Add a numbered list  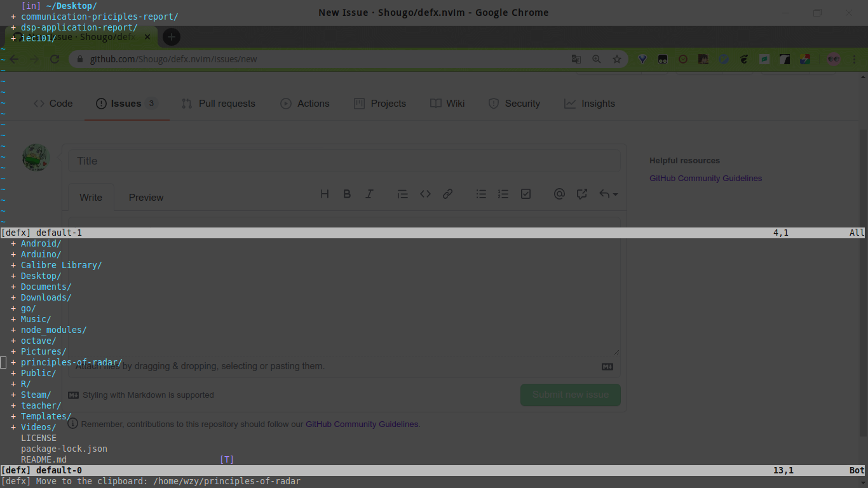(503, 194)
